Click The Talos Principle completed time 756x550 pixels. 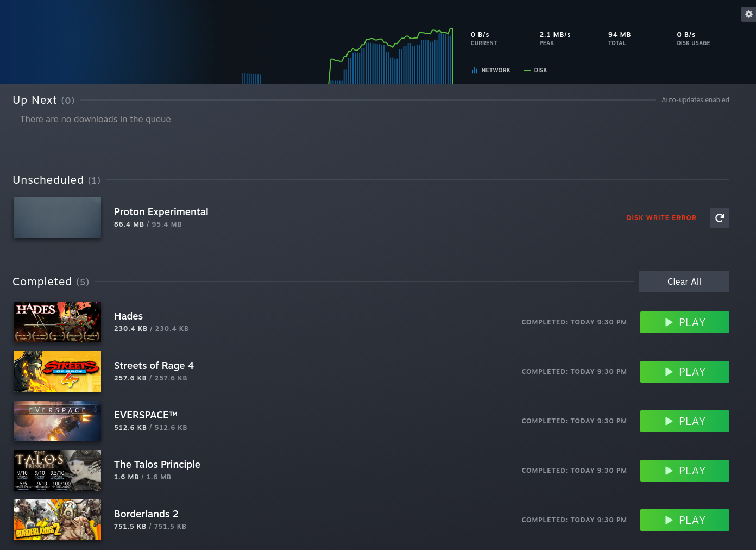(x=574, y=471)
